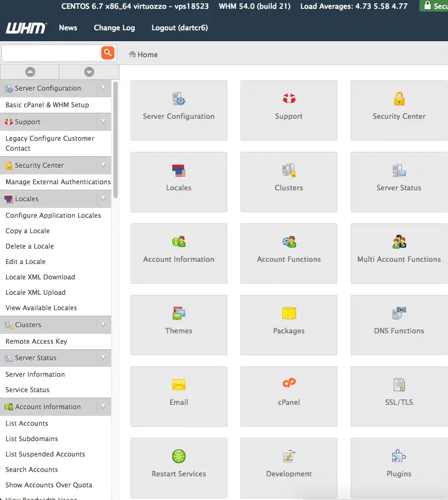Collapse the Locales sidebar section arrow
The width and height of the screenshot is (448, 500).
coord(103,199)
